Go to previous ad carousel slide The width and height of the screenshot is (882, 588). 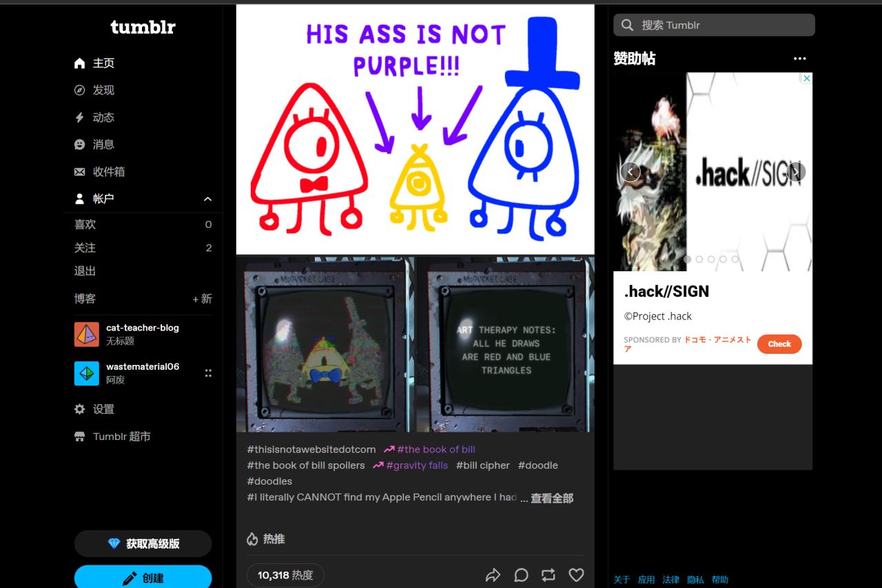coord(630,171)
